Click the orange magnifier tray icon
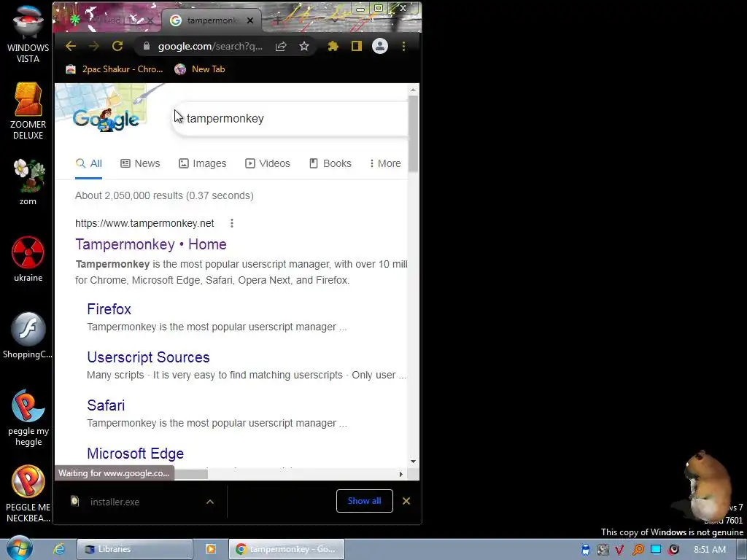 (638, 550)
